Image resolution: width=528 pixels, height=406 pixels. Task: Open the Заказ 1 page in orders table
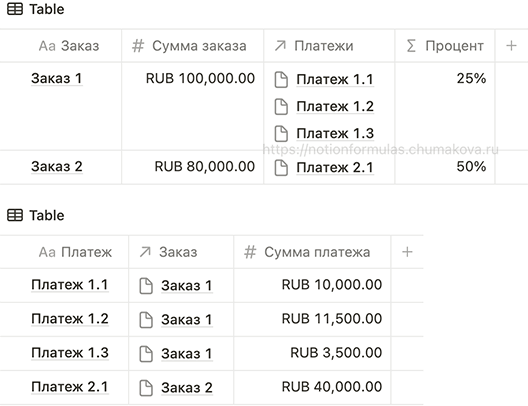[57, 78]
